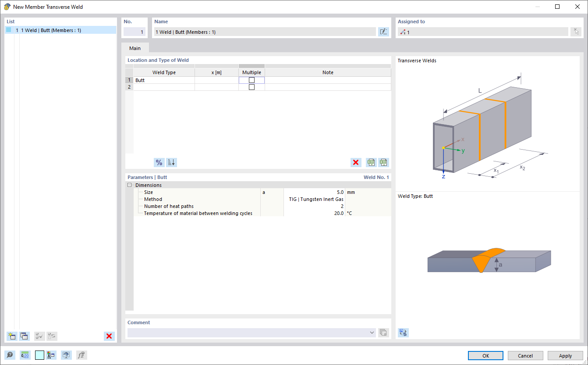Collapse the Dimensions parameters group

129,185
